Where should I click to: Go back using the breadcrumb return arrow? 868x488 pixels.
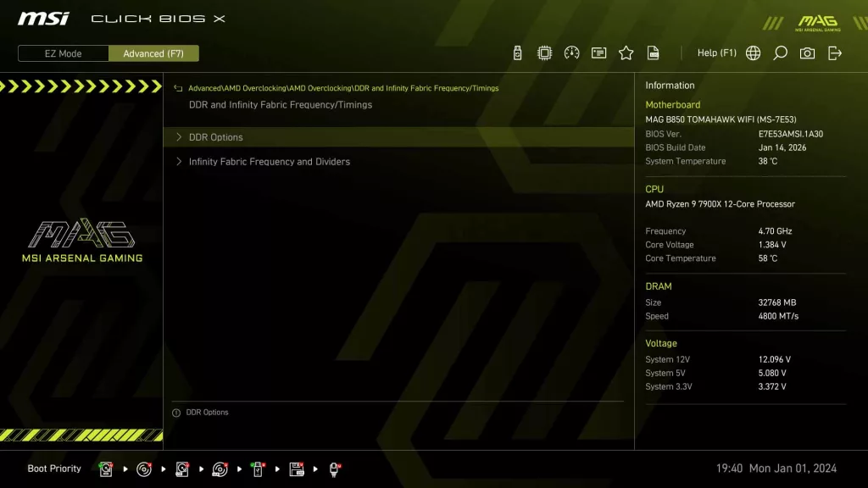[178, 88]
